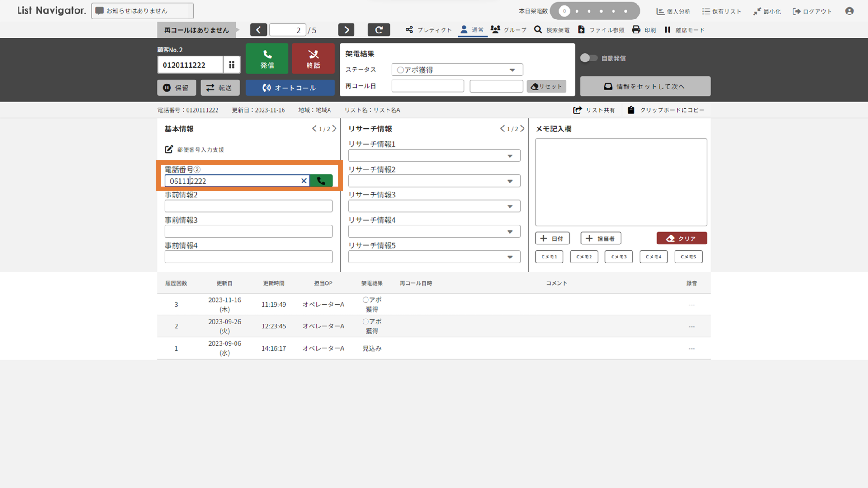Viewport: 868px width, 488px height.
Task: Click into the メモ記入欄 text area
Action: 621,182
